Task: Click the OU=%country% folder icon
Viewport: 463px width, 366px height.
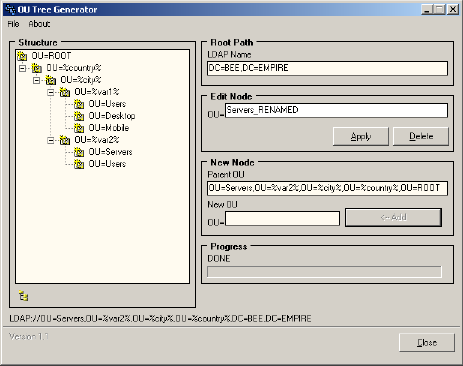Action: click(36, 68)
